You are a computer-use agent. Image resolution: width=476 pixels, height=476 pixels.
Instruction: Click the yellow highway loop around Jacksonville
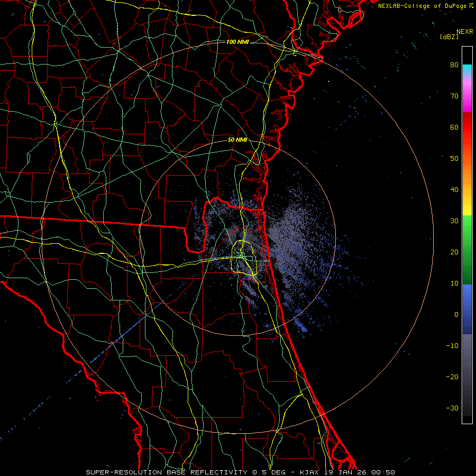pos(244,258)
